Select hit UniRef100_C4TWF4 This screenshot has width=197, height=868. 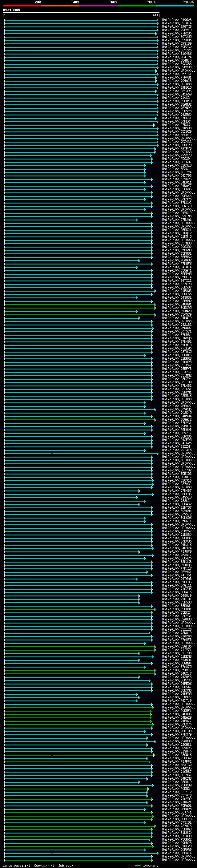point(176,267)
